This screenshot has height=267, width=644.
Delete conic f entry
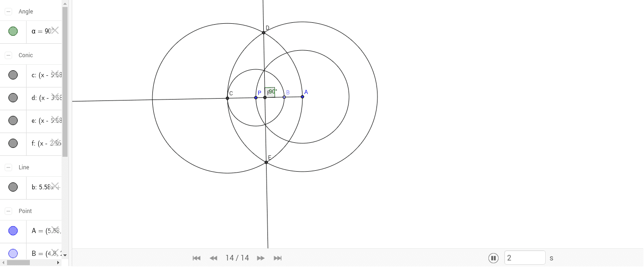click(55, 142)
